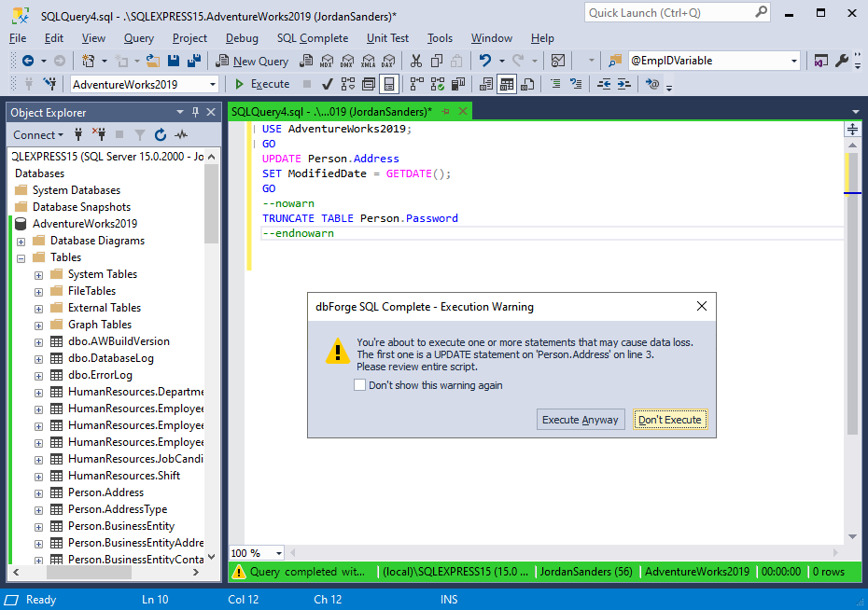The image size is (868, 610).
Task: Open the Connect dropdown in Object Explorer
Action: (38, 135)
